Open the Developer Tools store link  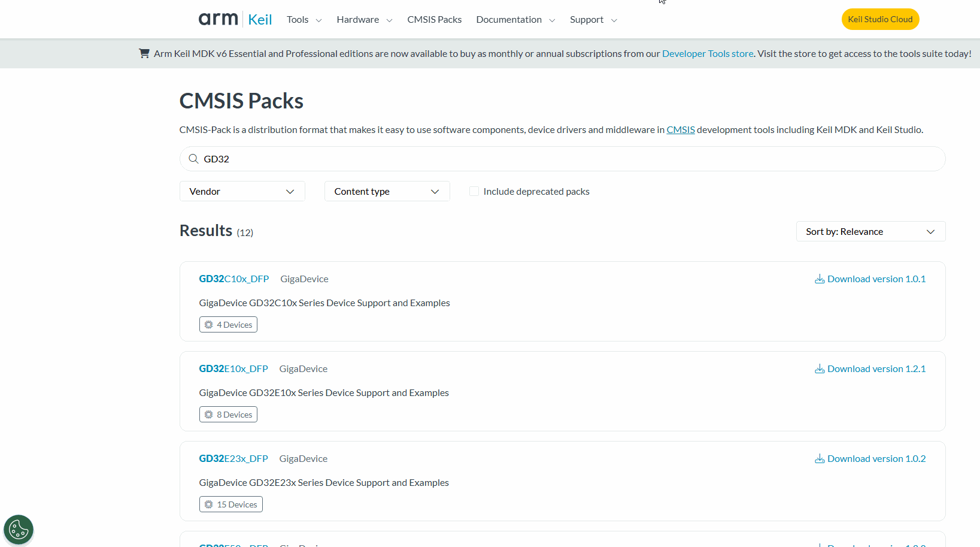[708, 53]
